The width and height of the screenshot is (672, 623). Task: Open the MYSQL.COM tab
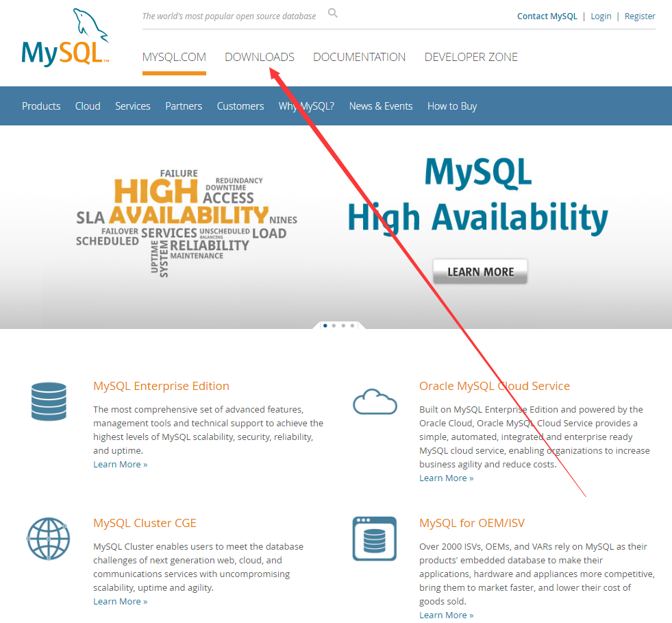pos(174,57)
